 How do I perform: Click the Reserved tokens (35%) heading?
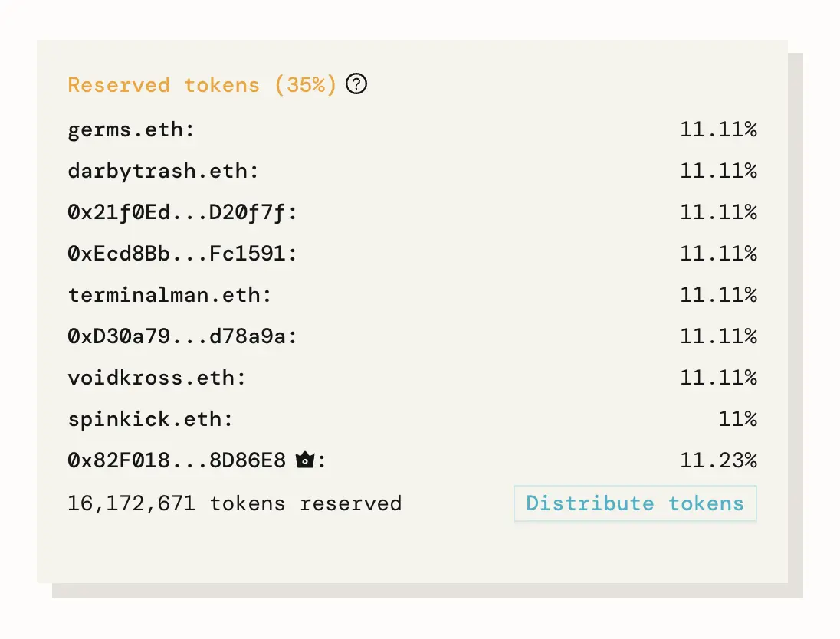202,84
